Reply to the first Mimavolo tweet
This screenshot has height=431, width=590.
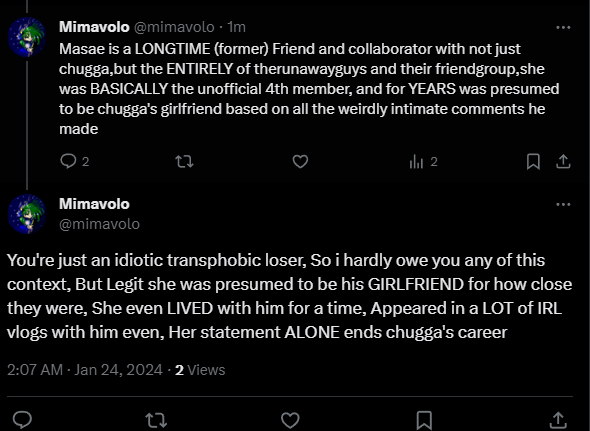pyautogui.click(x=74, y=161)
